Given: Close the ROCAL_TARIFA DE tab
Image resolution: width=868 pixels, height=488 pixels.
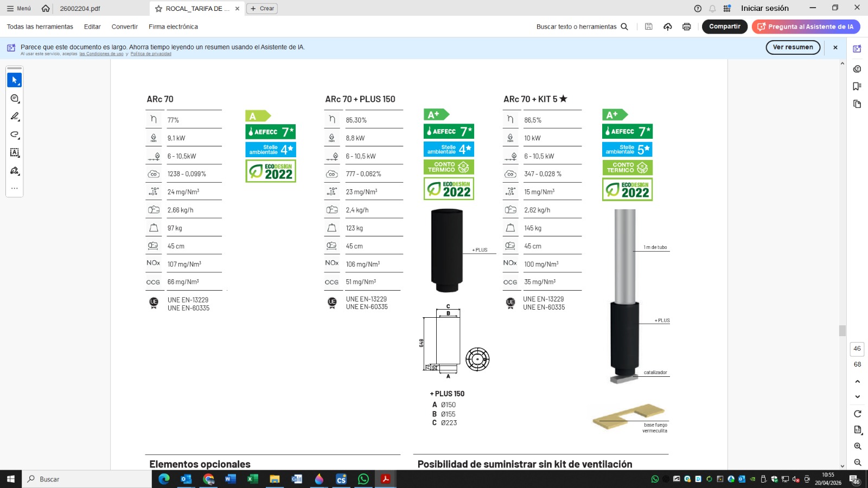Looking at the screenshot, I should click(x=237, y=9).
